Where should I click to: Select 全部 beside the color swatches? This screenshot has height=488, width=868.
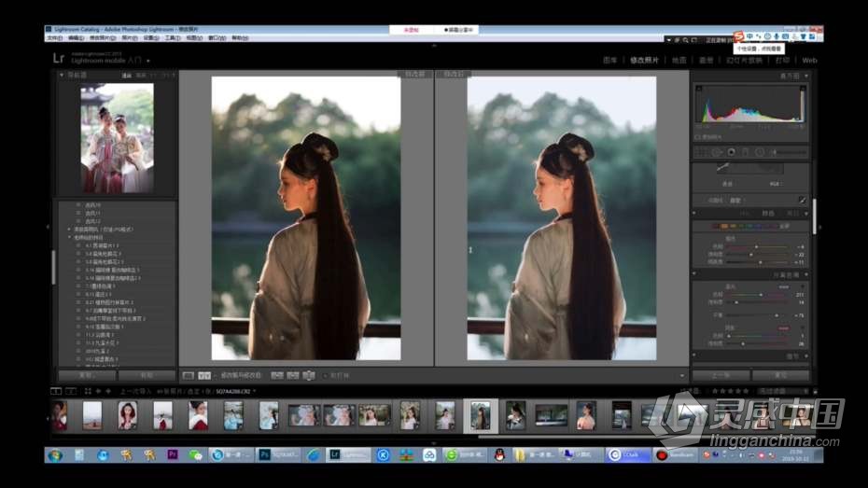point(784,227)
